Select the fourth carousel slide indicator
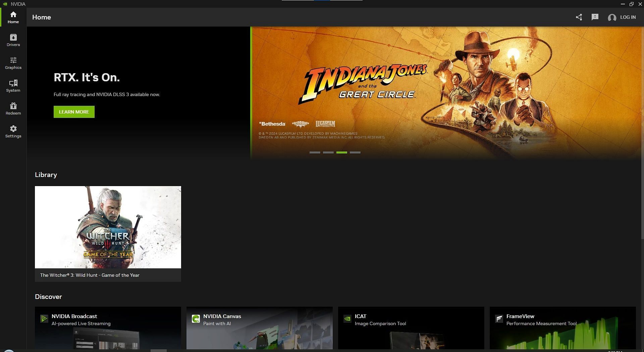The width and height of the screenshot is (644, 352). (355, 152)
